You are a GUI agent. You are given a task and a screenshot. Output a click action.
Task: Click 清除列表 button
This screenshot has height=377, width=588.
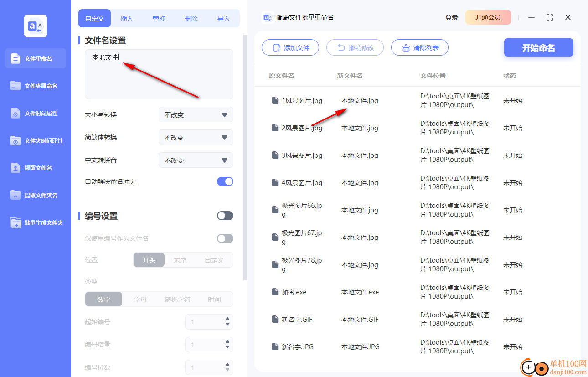(420, 47)
